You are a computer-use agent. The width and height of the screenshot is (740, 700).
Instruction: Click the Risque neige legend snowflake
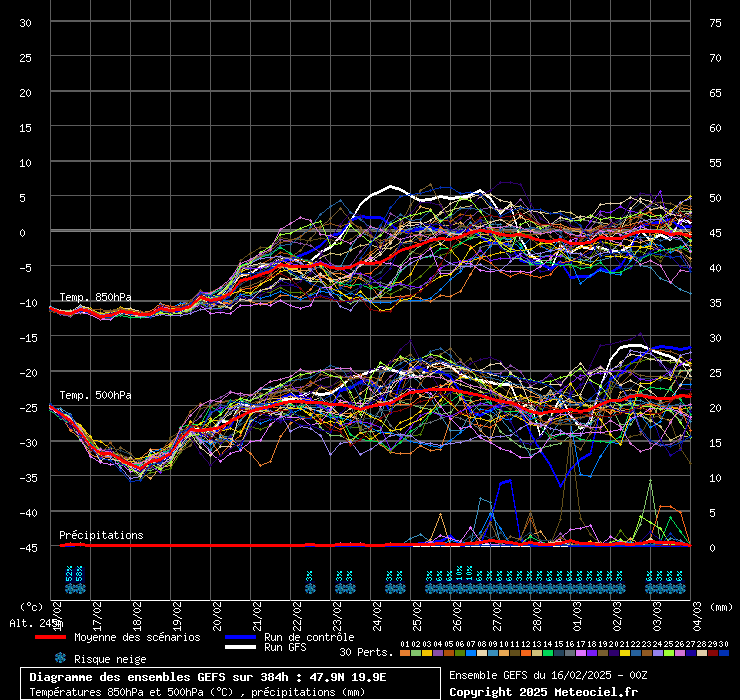[x=60, y=658]
